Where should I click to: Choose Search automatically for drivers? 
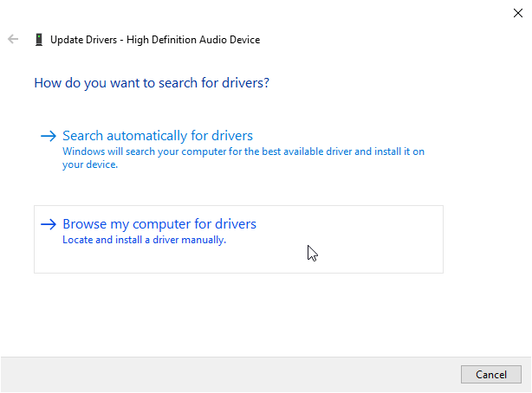(158, 136)
